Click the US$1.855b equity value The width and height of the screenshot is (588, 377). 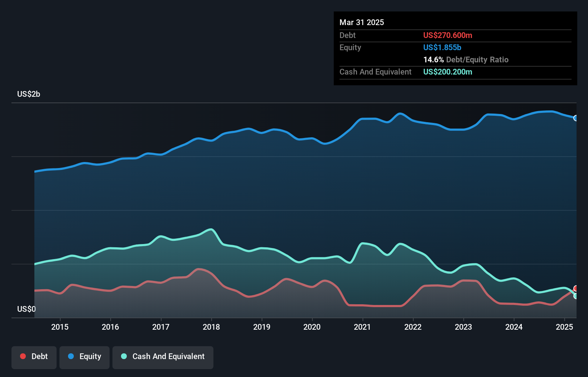pyautogui.click(x=442, y=48)
